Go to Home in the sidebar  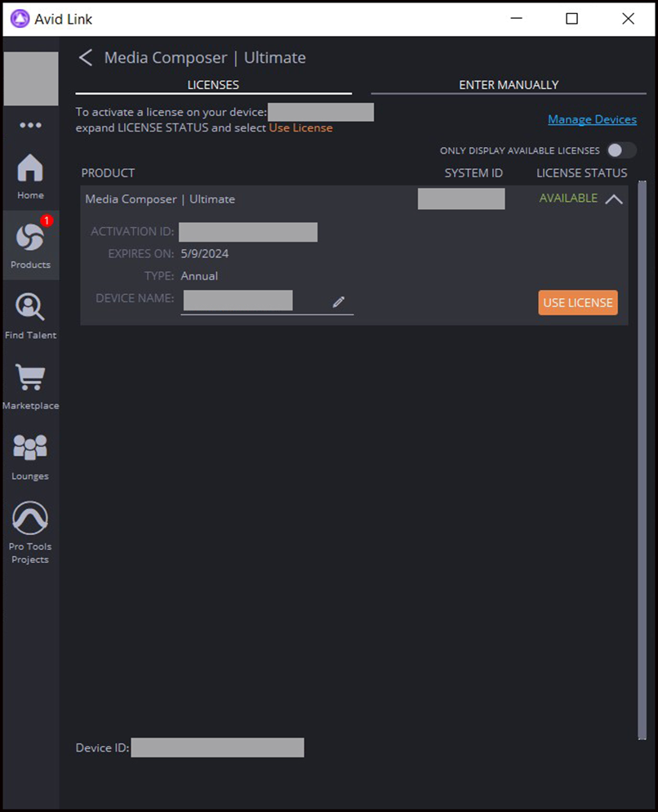click(30, 176)
